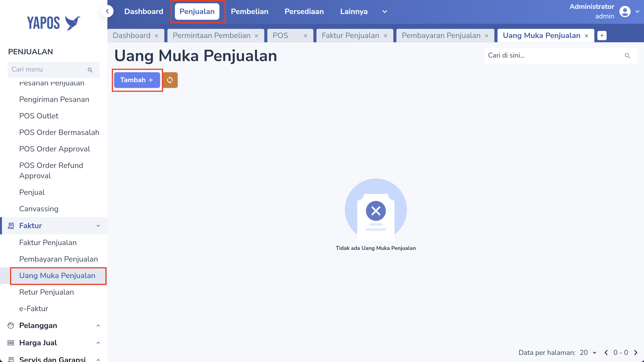The height and width of the screenshot is (362, 644).
Task: Open POS Order Bermasalah in sidebar
Action: coord(59,132)
